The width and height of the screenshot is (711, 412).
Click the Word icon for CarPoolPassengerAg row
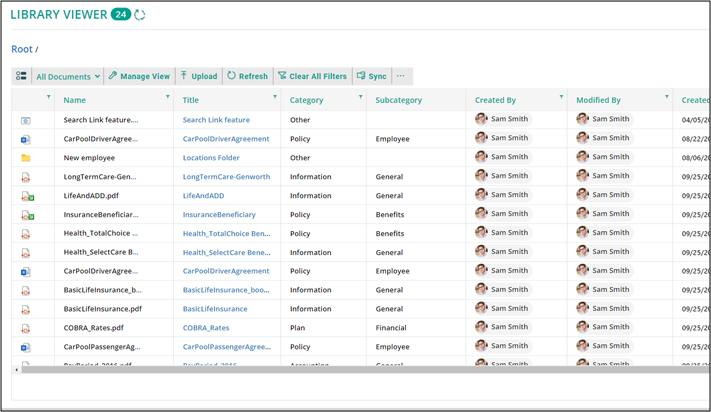coord(26,347)
